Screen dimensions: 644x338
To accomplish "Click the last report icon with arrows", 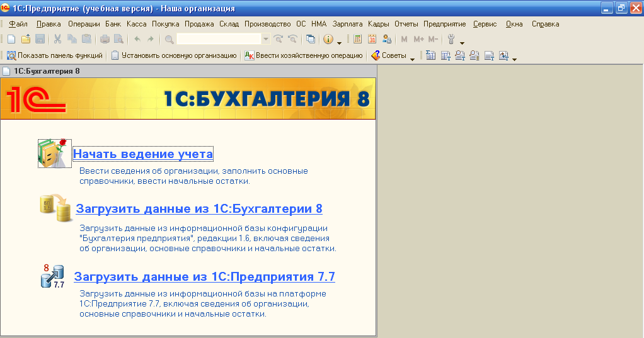I will pyautogui.click(x=504, y=55).
